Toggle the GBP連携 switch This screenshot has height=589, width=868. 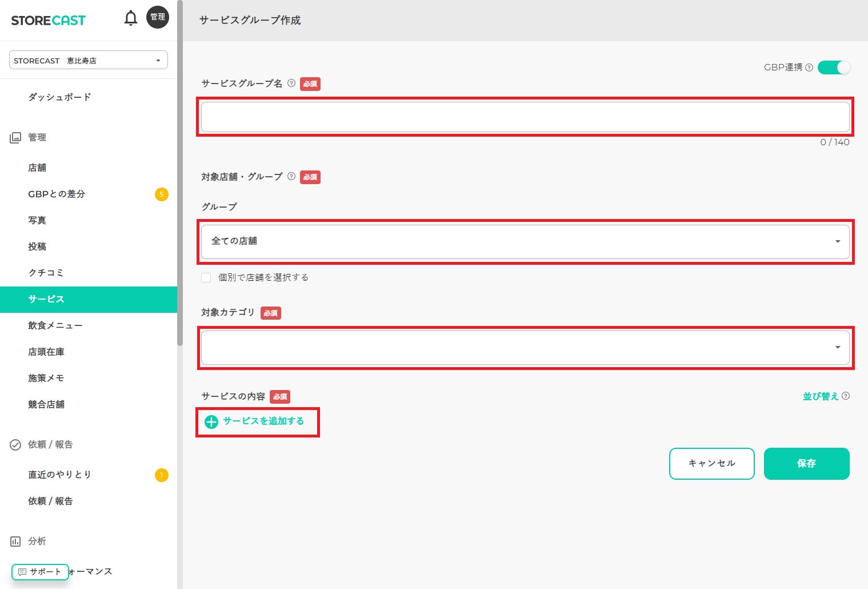pos(834,67)
